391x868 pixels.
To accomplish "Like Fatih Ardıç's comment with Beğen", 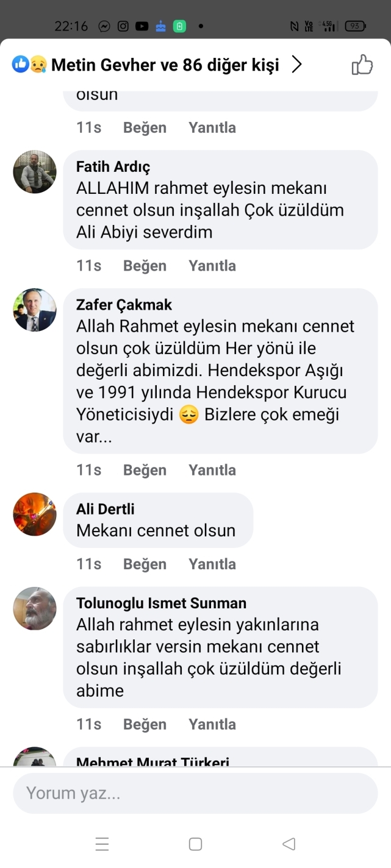I will click(x=145, y=266).
